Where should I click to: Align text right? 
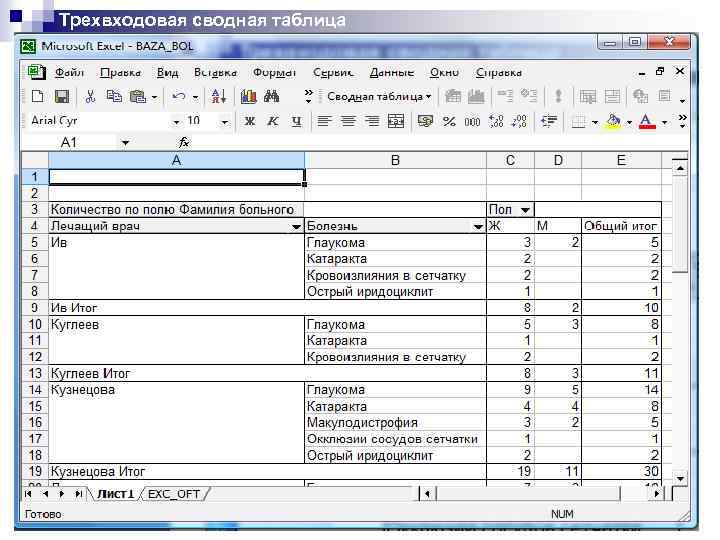point(372,121)
